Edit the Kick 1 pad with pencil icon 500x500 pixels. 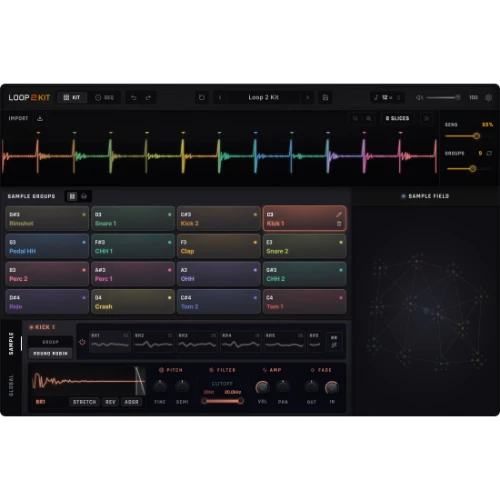click(x=339, y=215)
